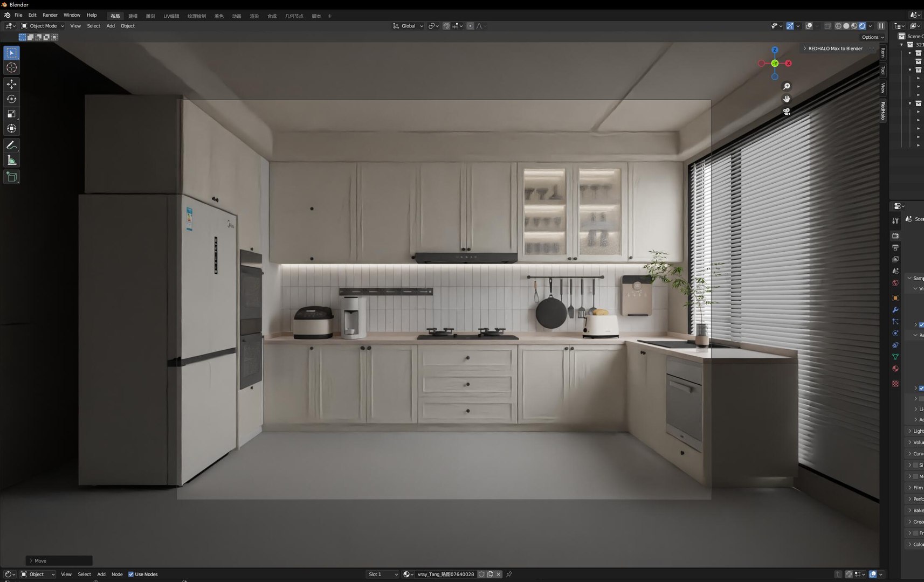Choose the Move tool
Image resolution: width=924 pixels, height=582 pixels.
tap(11, 84)
